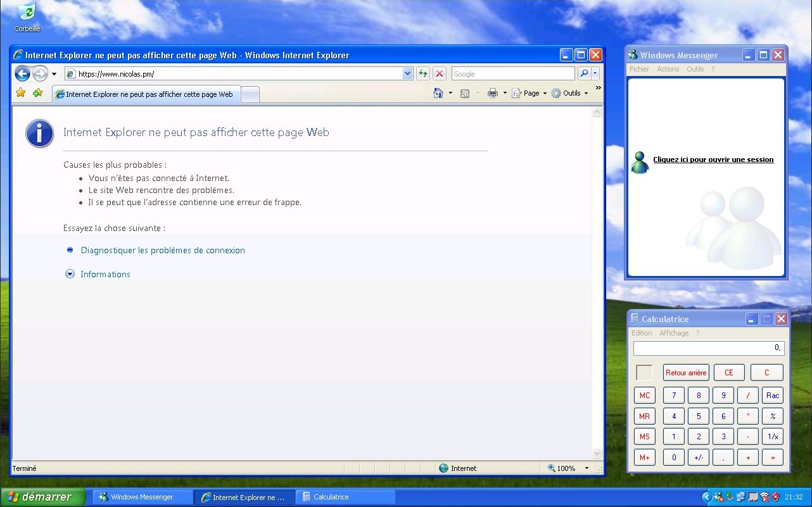Click the Print printer icon
The height and width of the screenshot is (507, 812).
point(493,93)
